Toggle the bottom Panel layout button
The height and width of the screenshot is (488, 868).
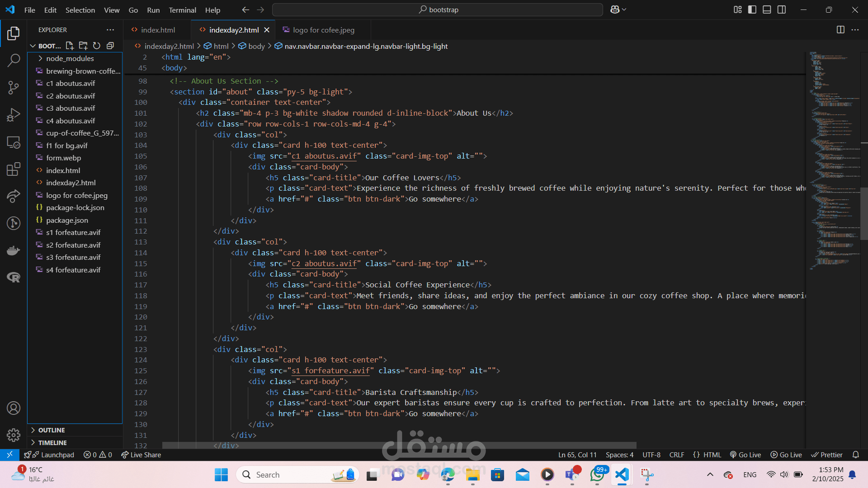click(767, 9)
